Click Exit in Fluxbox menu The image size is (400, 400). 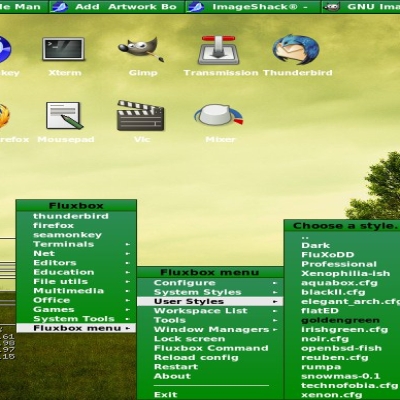[x=210, y=395]
